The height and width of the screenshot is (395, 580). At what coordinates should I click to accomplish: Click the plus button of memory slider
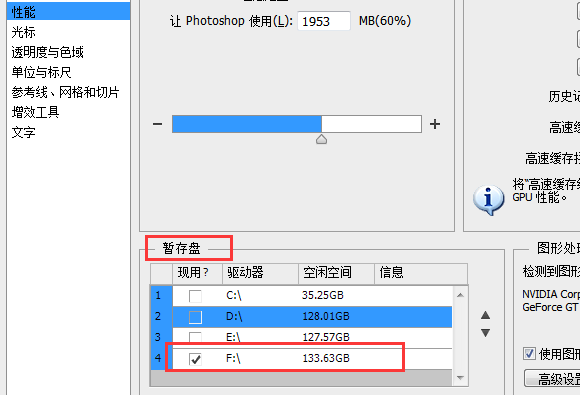pos(435,124)
